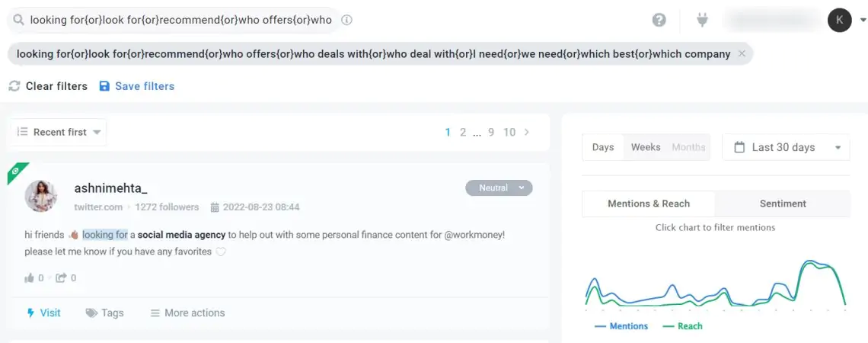Click the Clear filters refresh icon

14,86
